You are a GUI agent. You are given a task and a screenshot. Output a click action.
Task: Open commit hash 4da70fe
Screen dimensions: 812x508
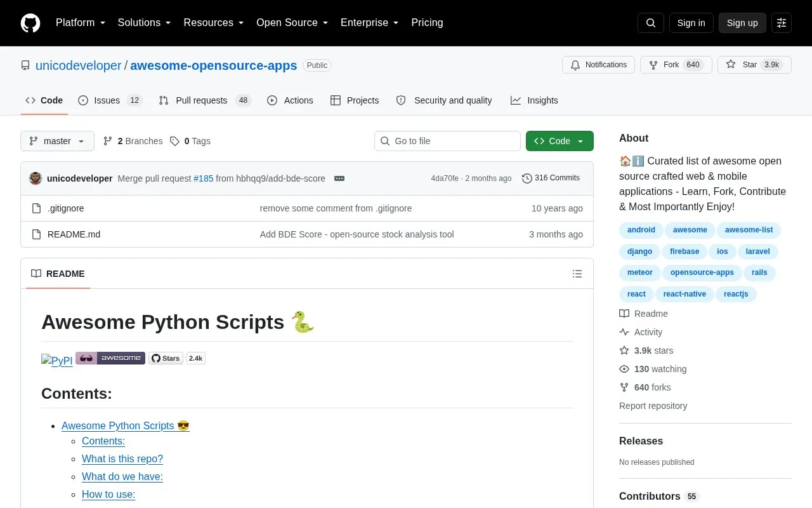click(x=445, y=178)
